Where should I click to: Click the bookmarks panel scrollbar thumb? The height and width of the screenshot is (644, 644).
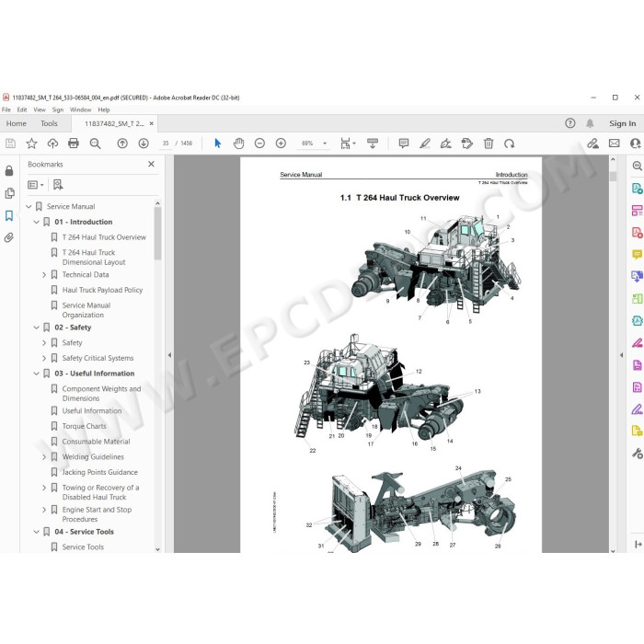click(157, 234)
